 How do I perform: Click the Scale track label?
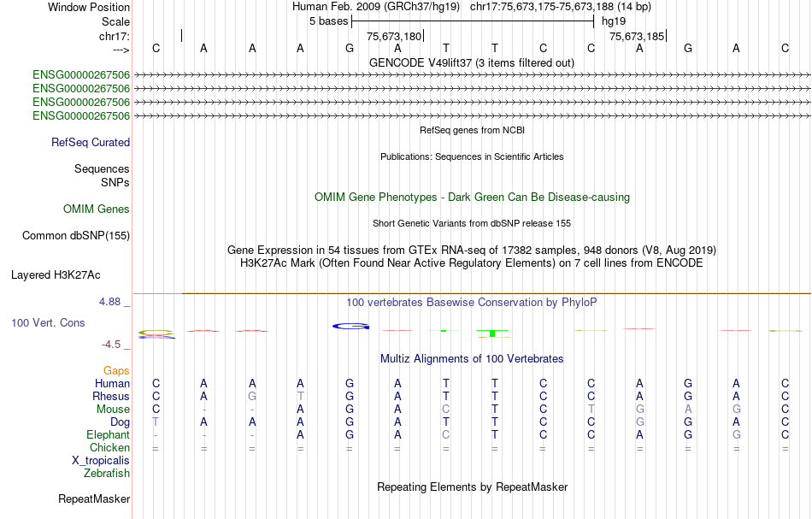coord(115,21)
